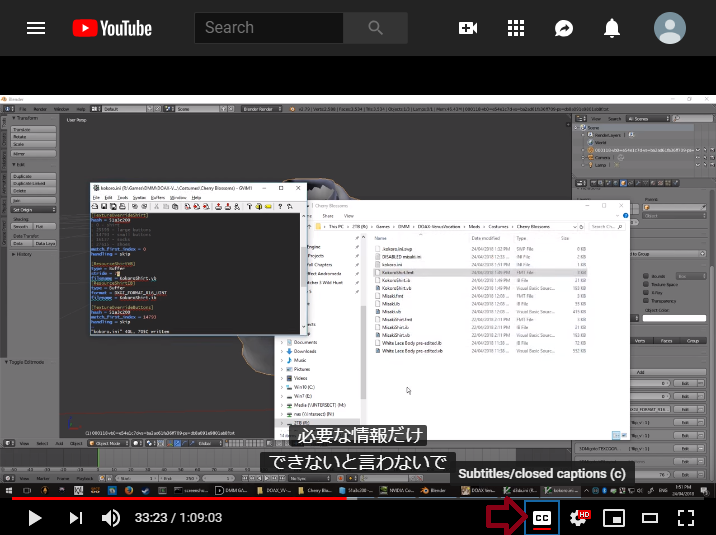The width and height of the screenshot is (716, 535).
Task: Click Blender Smooth shading button
Action: 22,226
